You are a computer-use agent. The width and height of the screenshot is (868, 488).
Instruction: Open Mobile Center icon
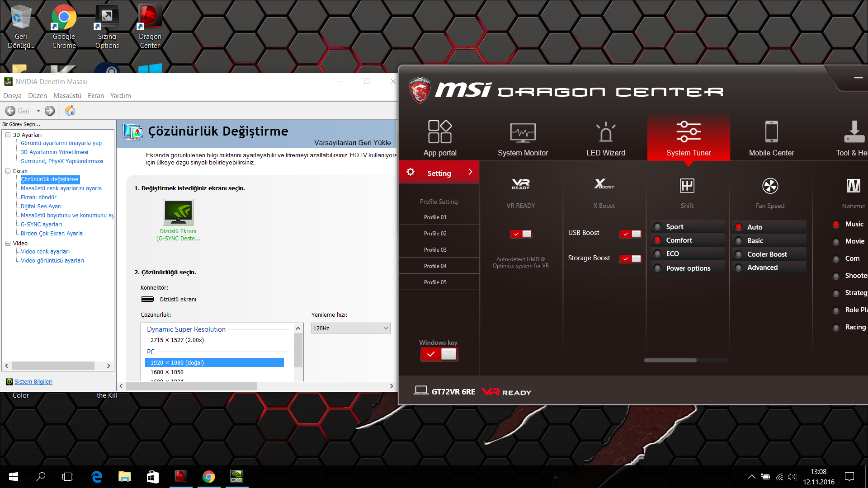coord(771,131)
